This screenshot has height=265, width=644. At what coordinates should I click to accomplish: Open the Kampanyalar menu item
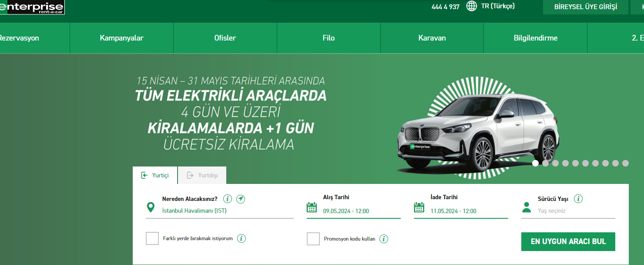click(x=121, y=38)
